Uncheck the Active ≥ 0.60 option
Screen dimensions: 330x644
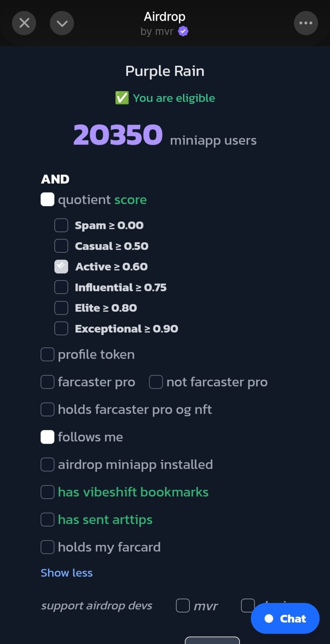(61, 267)
